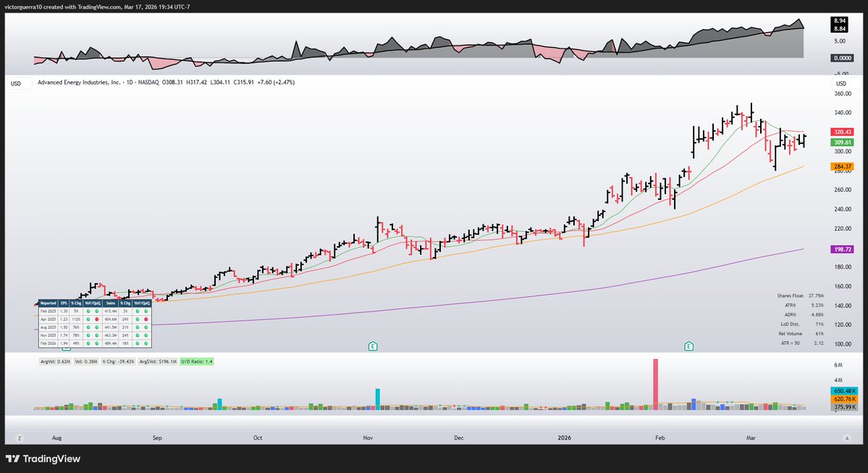Image resolution: width=868 pixels, height=473 pixels.
Task: Click the Reported column header in earnings table
Action: pyautogui.click(x=49, y=303)
